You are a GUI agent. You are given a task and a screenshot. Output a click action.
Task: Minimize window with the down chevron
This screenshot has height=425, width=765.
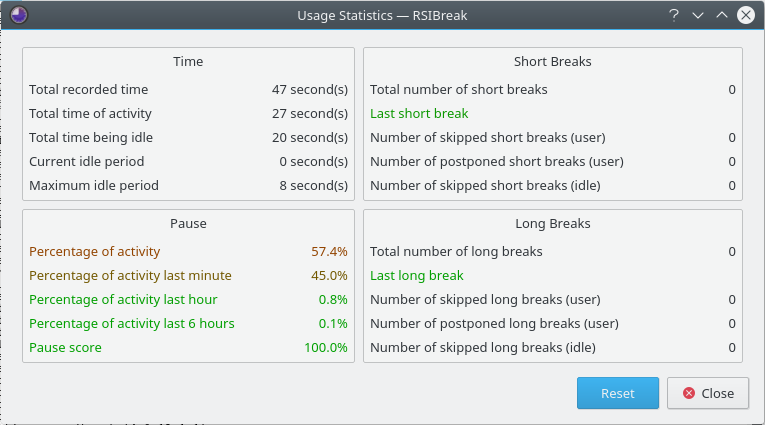point(698,15)
